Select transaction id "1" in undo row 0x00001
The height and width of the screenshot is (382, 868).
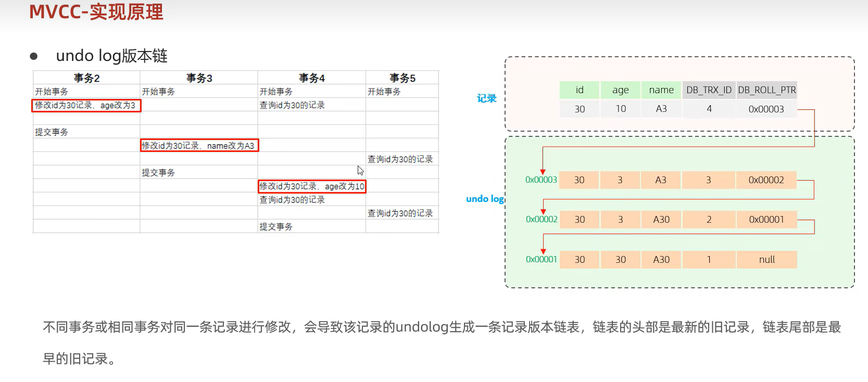pos(709,259)
